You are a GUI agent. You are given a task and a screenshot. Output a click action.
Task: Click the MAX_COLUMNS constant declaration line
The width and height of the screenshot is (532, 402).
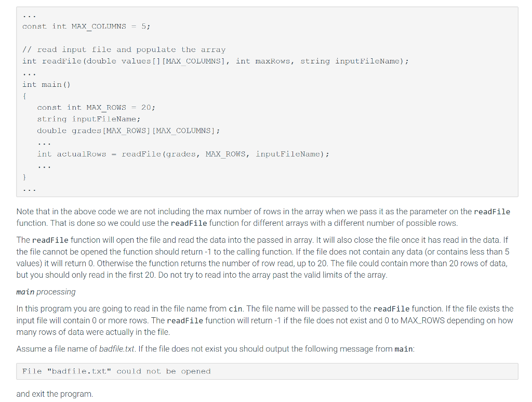(87, 27)
